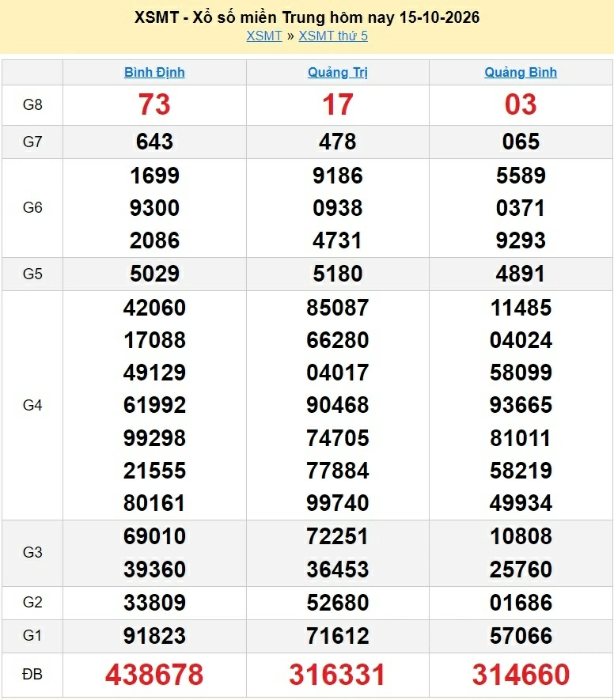Select the G3 value 39360
The height and width of the screenshot is (700, 614).
coord(154,569)
